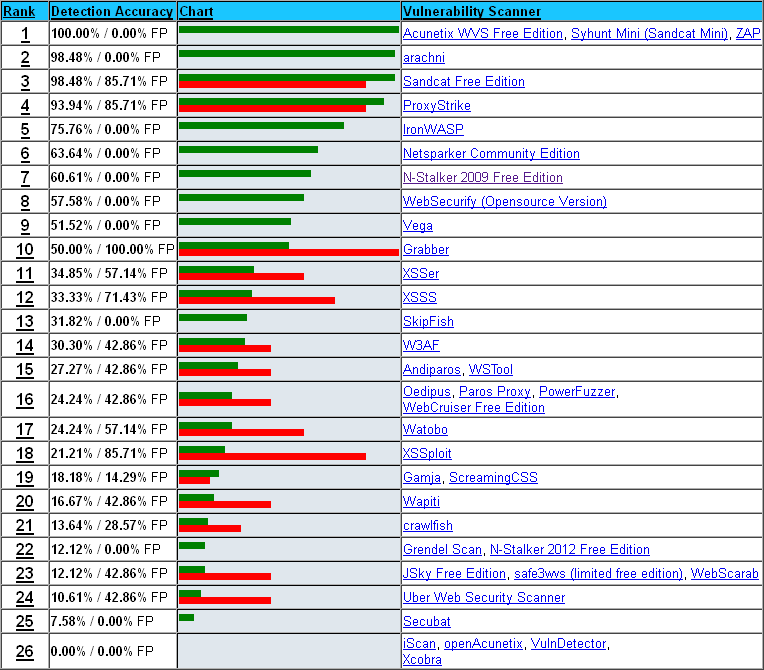Click the Sandcat Free Edition link
Screen dimensions: 764x670
[464, 81]
